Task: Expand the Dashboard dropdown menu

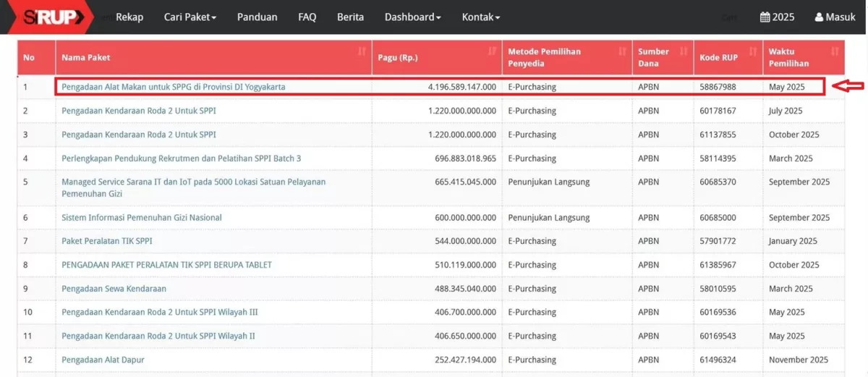Action: pos(412,17)
